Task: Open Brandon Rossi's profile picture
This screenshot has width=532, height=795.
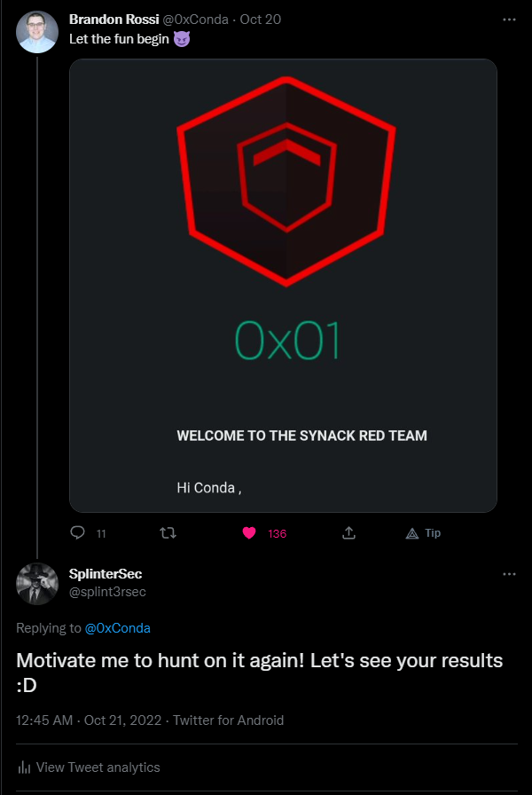Action: tap(38, 33)
